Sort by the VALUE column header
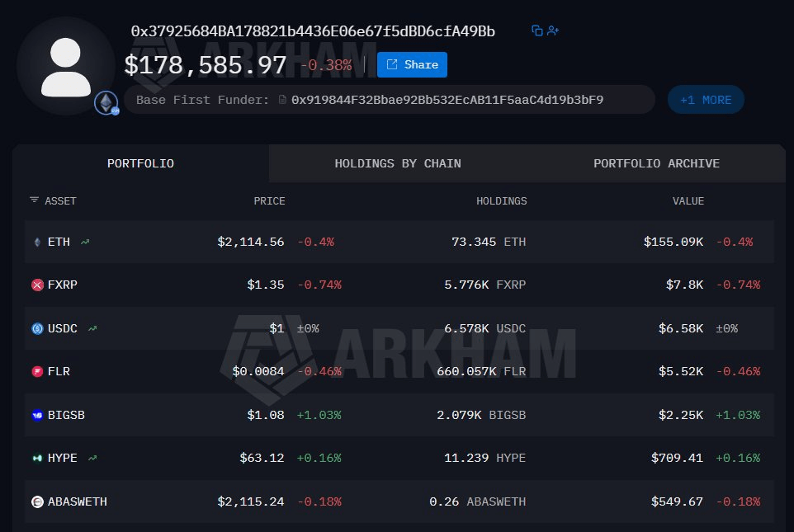 click(688, 201)
